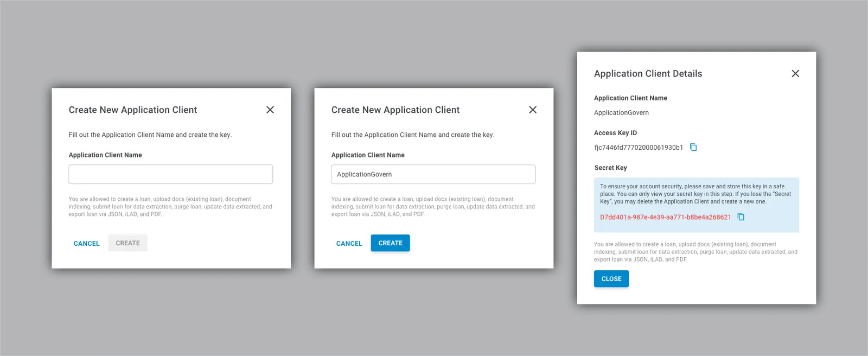Select the secret key D7dd401a-987e-4e39-aa771-b8be4a268621
The width and height of the screenshot is (868, 356).
coord(666,217)
